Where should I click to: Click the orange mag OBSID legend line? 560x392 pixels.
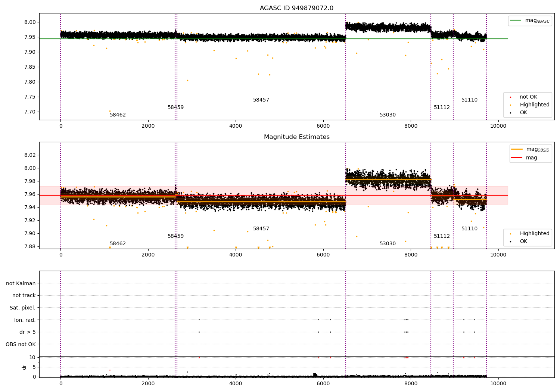(x=517, y=149)
